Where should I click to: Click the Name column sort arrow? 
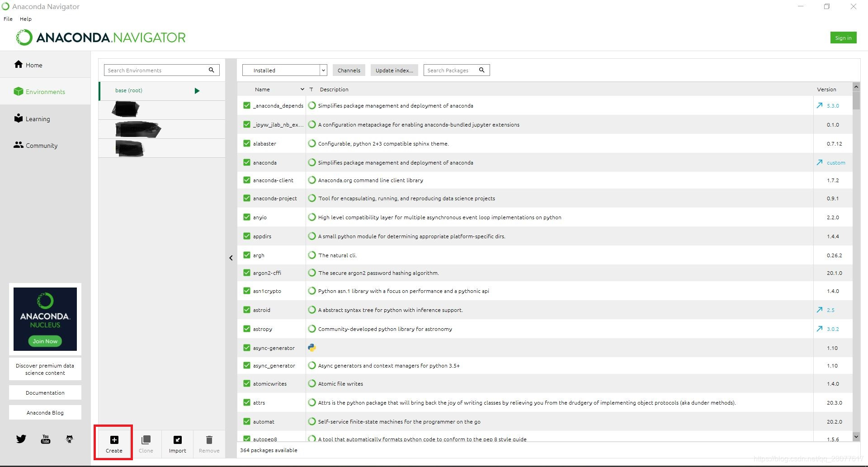pyautogui.click(x=302, y=90)
